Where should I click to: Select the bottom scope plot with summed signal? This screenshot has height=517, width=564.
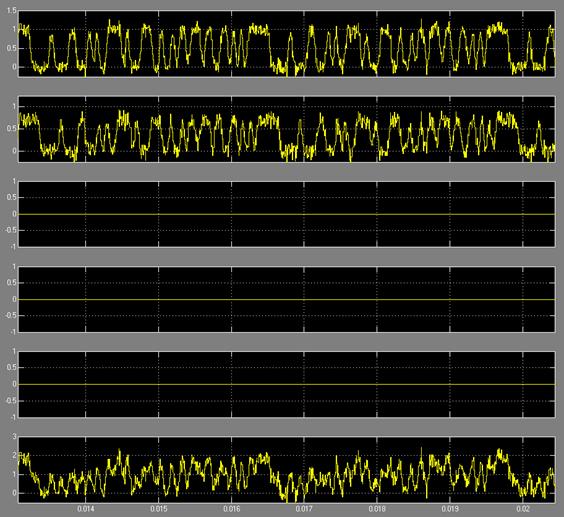pyautogui.click(x=286, y=469)
